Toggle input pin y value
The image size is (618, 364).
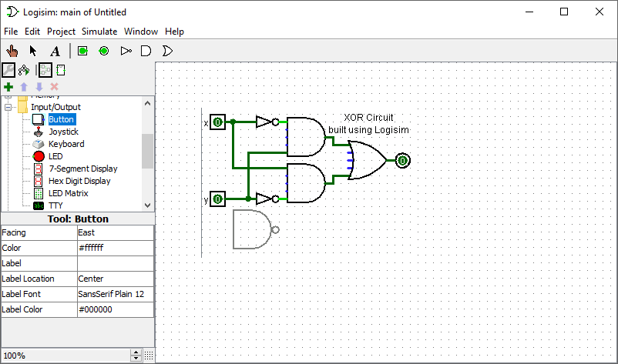click(218, 199)
